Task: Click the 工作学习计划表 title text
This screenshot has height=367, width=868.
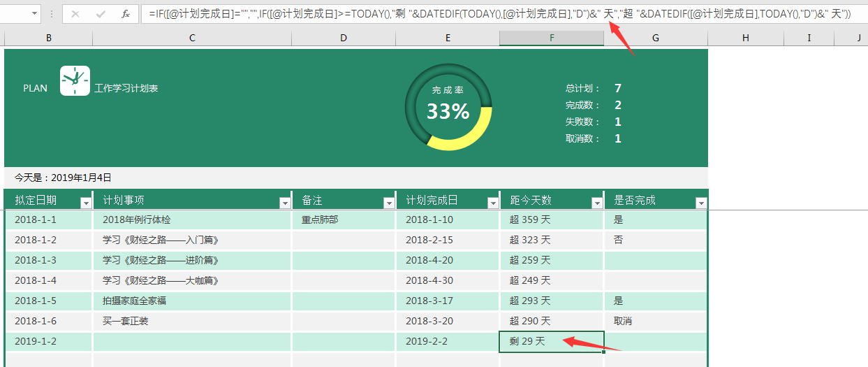Action: [x=126, y=88]
